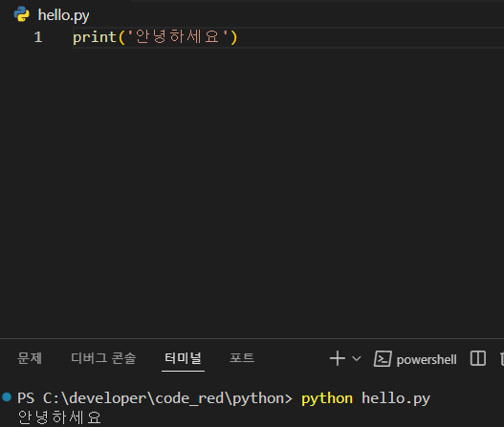Click the 안녕하세요 output line in terminal
504x427 pixels.
59,417
